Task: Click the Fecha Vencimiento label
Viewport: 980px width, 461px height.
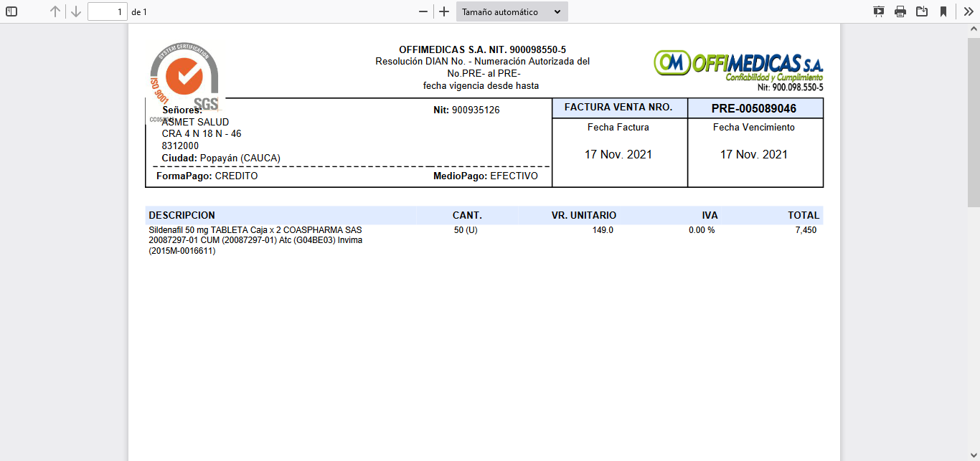Action: 754,128
